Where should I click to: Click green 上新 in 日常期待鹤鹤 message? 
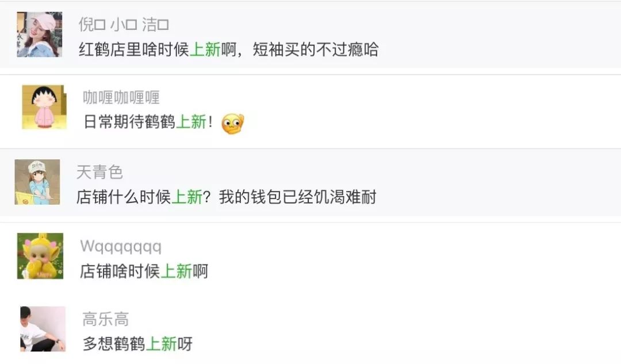tap(191, 122)
